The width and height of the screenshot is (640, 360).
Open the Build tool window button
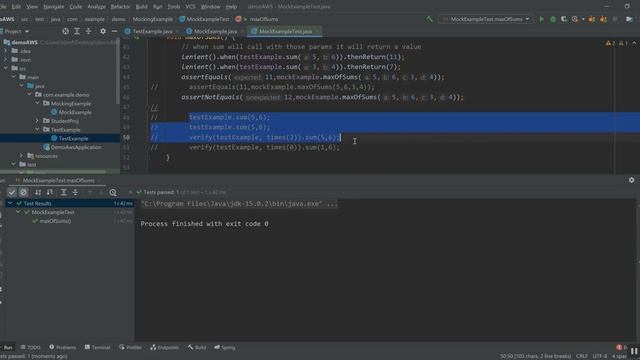click(x=197, y=347)
